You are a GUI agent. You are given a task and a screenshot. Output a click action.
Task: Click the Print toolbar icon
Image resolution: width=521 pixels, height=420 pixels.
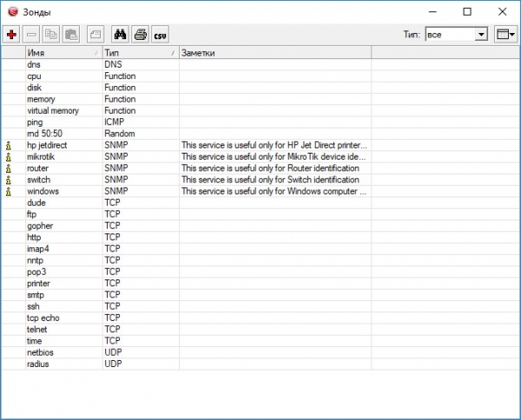pyautogui.click(x=140, y=34)
